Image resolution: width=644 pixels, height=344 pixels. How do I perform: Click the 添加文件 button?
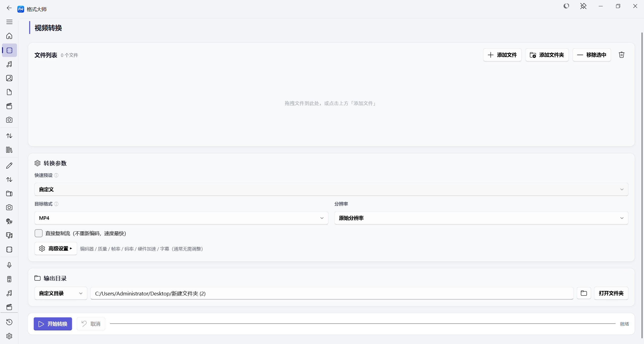502,55
